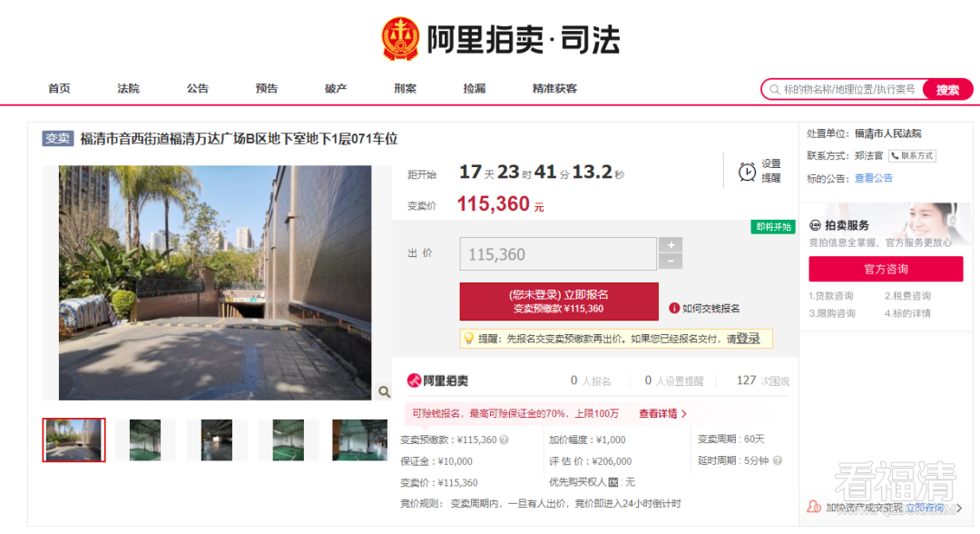980x534 pixels.
Task: Click the magnifier zoom icon on photo
Action: 384,391
